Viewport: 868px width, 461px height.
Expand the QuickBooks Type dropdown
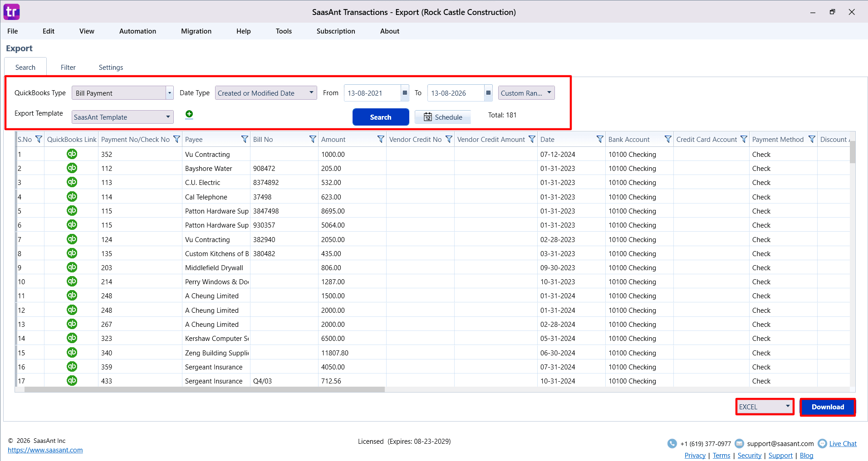tap(170, 93)
